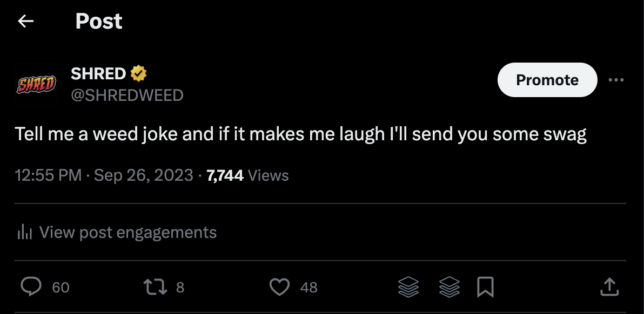Click the like count of 48
Viewport: 644px width, 314px height.
(308, 288)
